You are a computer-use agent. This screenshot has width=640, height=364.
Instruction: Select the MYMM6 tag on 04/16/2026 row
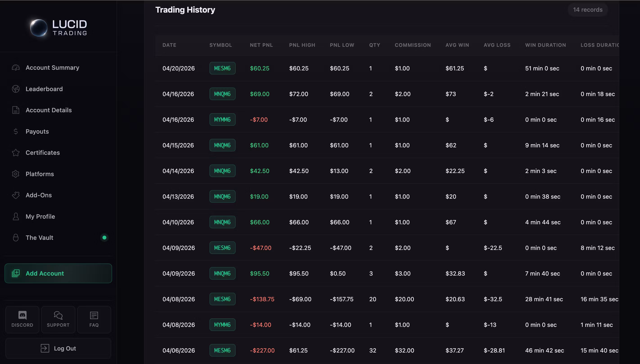(222, 119)
